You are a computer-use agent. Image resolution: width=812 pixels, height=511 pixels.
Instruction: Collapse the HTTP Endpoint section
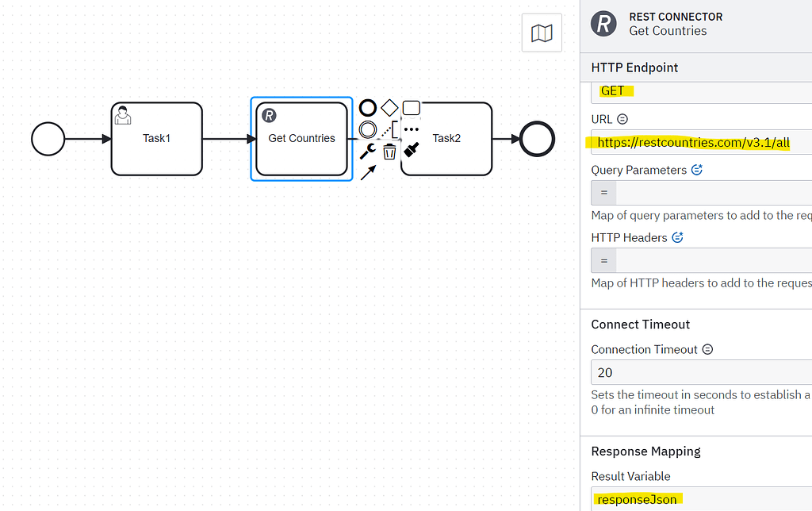point(634,67)
